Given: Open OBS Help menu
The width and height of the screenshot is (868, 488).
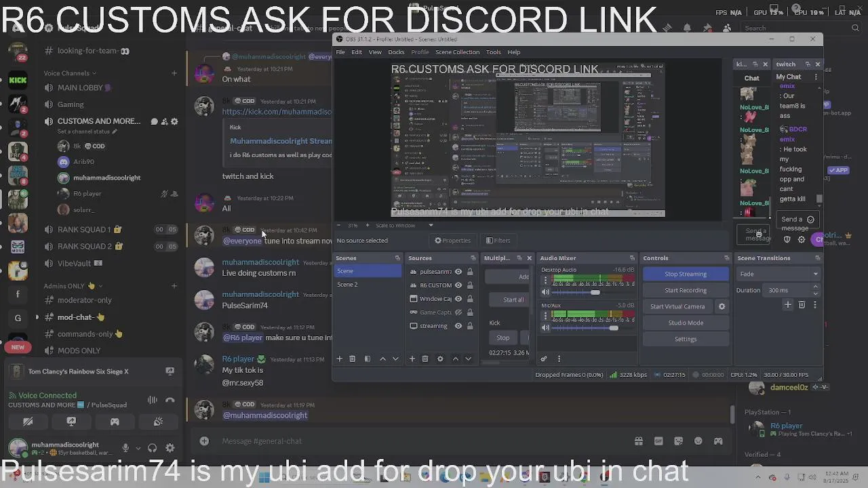Looking at the screenshot, I should tap(514, 52).
